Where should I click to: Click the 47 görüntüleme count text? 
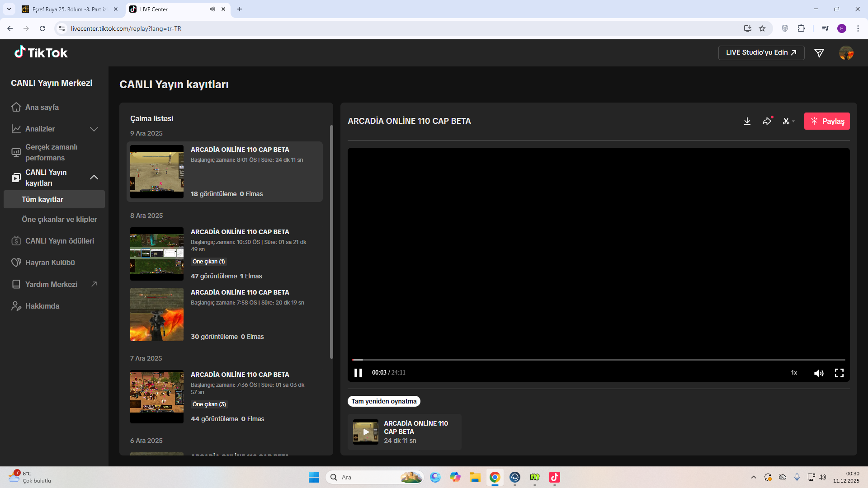click(x=214, y=276)
